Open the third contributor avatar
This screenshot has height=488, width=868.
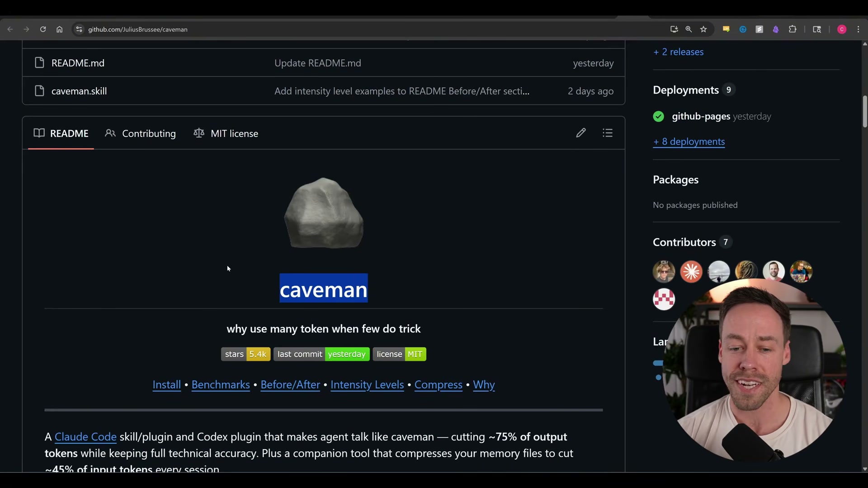719,272
